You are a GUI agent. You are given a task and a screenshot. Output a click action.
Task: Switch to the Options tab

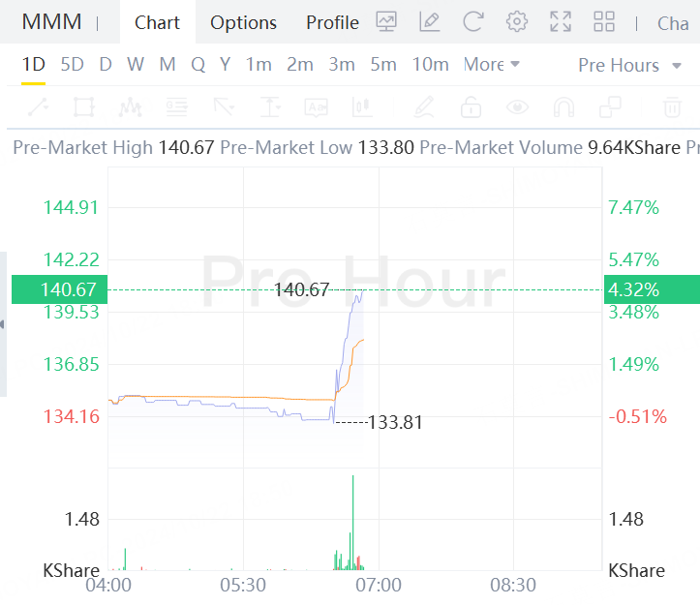(x=243, y=22)
